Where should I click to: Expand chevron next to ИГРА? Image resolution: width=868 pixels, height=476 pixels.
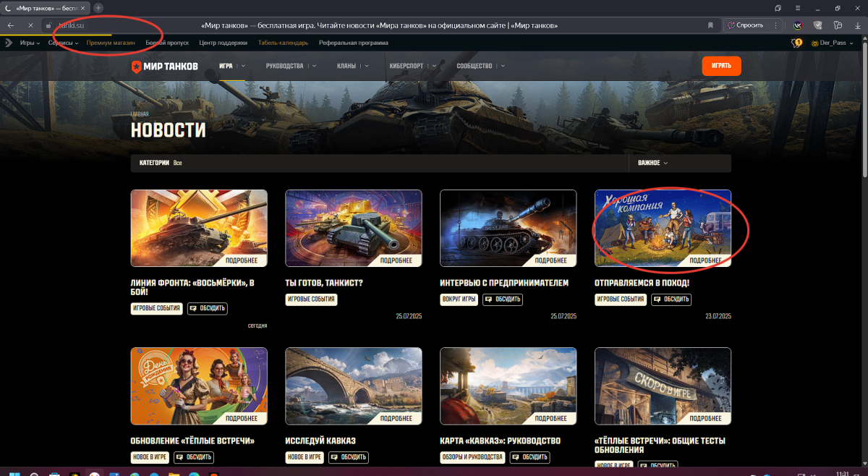tap(243, 66)
